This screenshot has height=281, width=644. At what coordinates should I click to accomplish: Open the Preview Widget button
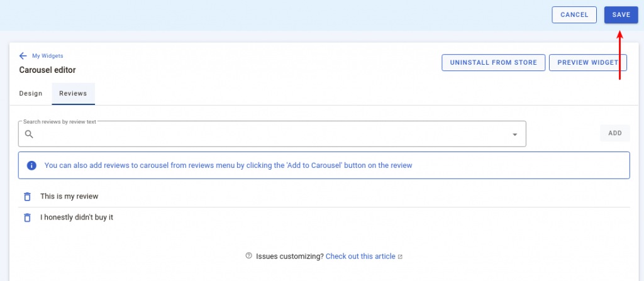click(588, 62)
